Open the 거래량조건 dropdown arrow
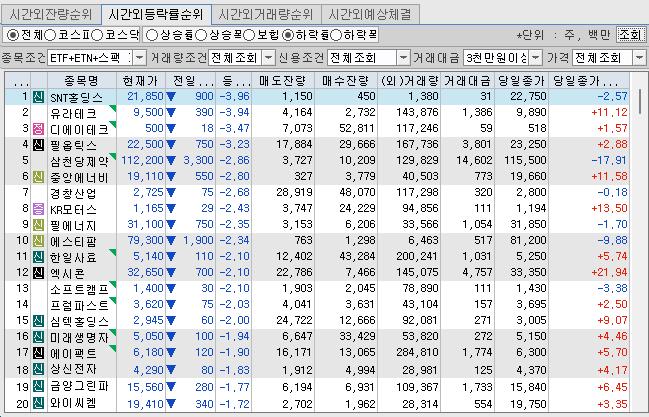This screenshot has height=417, width=649. click(x=269, y=58)
